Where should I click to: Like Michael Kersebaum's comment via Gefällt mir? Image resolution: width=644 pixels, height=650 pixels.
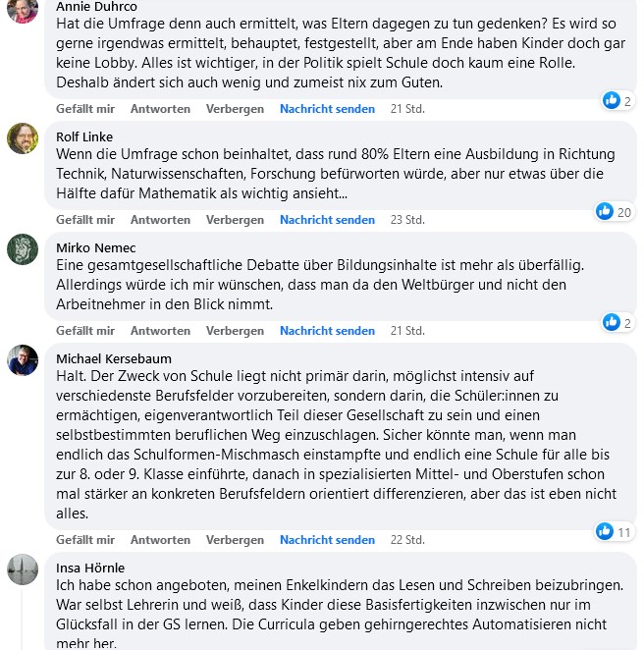coord(85,540)
